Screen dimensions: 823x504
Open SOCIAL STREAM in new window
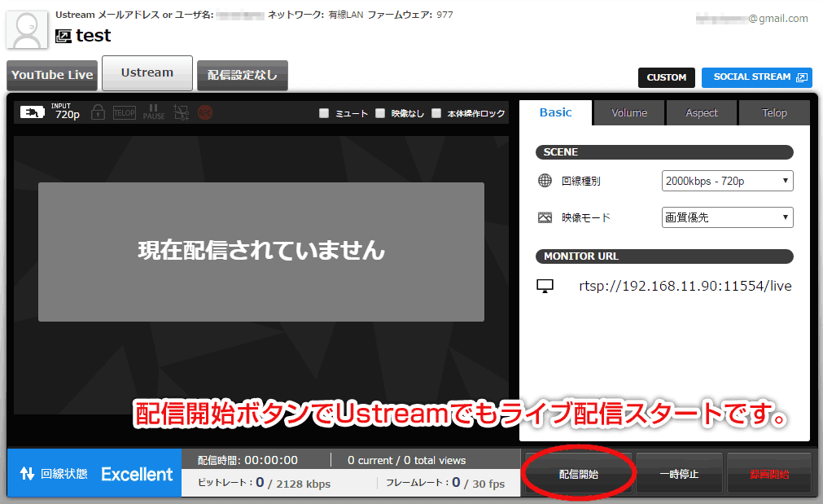pyautogui.click(x=757, y=77)
